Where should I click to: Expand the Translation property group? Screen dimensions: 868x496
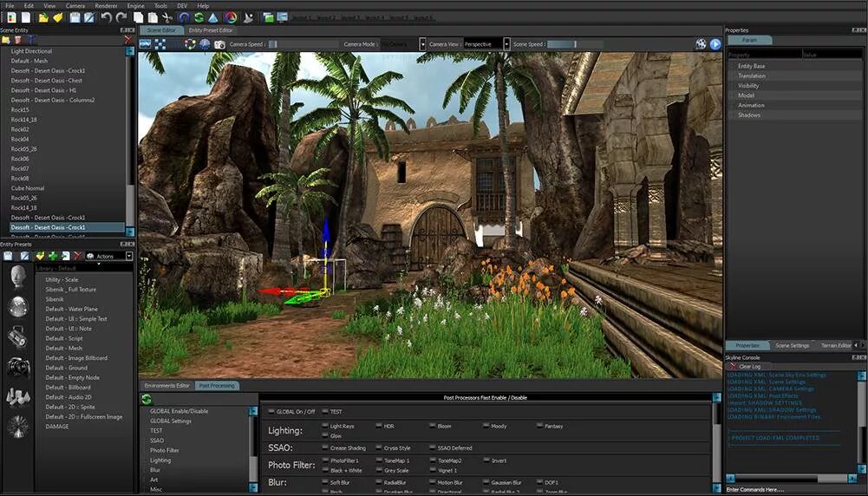click(751, 75)
